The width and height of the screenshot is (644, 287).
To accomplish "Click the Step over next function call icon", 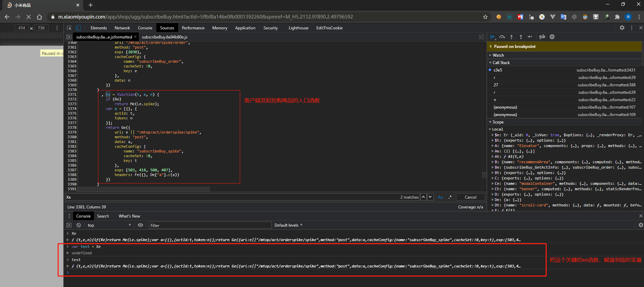I will point(502,37).
